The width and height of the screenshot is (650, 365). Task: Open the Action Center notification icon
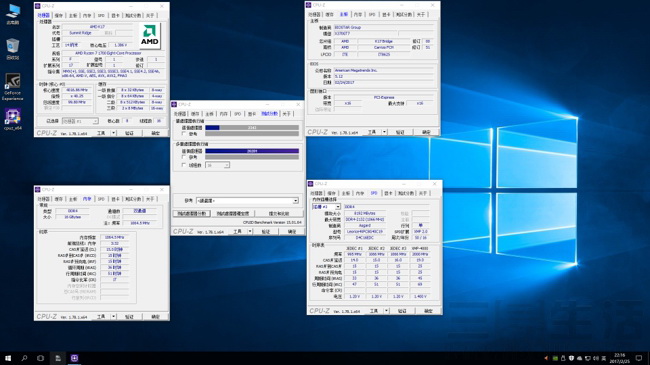pos(639,358)
